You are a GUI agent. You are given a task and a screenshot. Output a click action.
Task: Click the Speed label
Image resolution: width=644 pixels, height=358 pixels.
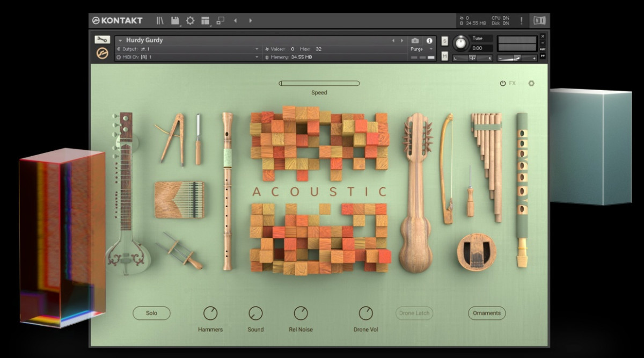(319, 92)
